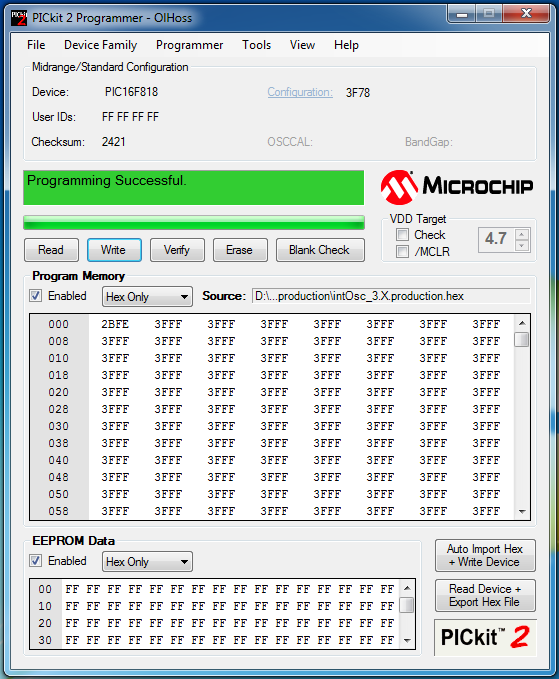Screen dimensions: 559x679
Task: Click the Programming Successful status box
Action: tap(194, 188)
